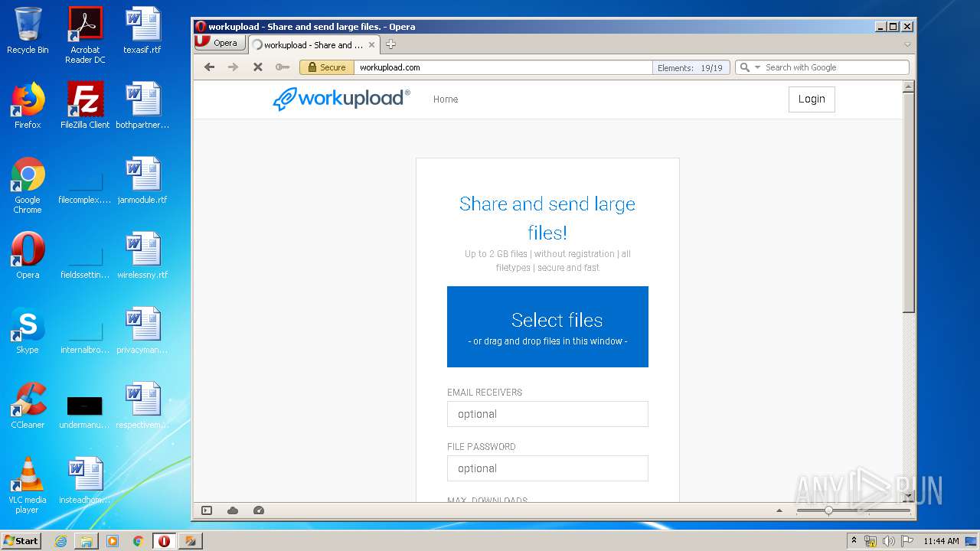Open the Windows Media Player taskbar icon
980x551 pixels.
[x=113, y=541]
